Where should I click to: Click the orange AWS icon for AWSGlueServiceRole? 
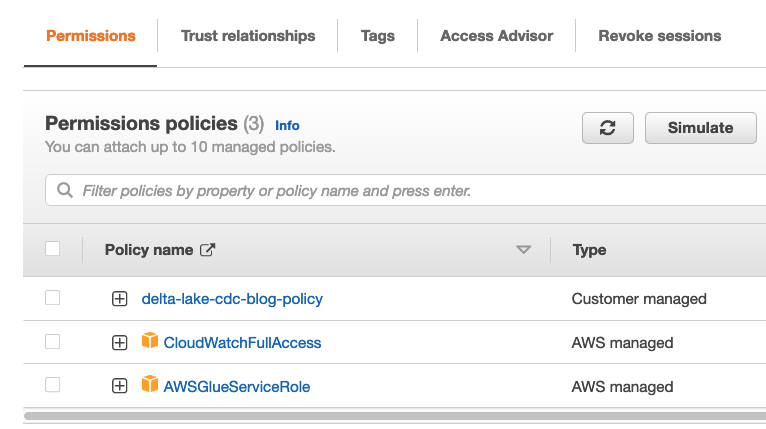[150, 386]
